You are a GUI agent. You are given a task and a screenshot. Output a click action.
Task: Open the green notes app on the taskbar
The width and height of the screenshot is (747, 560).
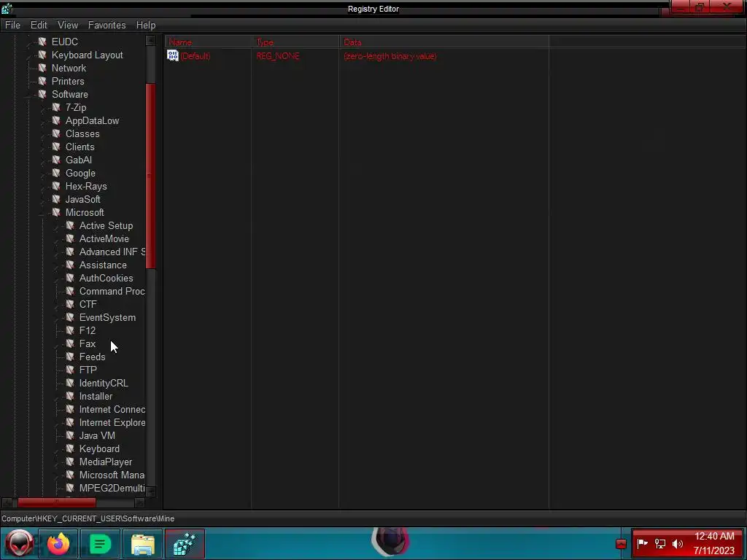tap(100, 544)
